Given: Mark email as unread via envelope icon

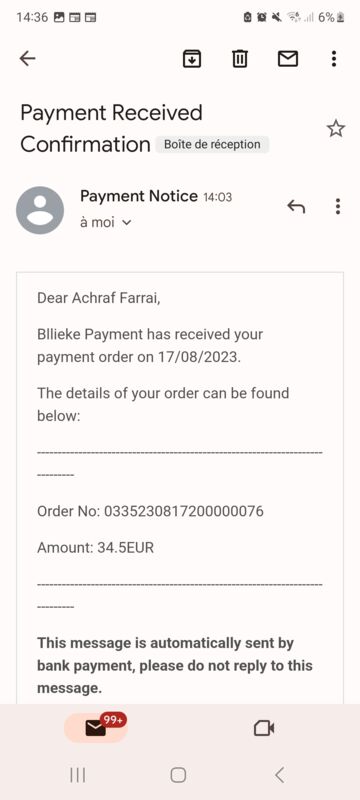Looking at the screenshot, I should [x=288, y=59].
